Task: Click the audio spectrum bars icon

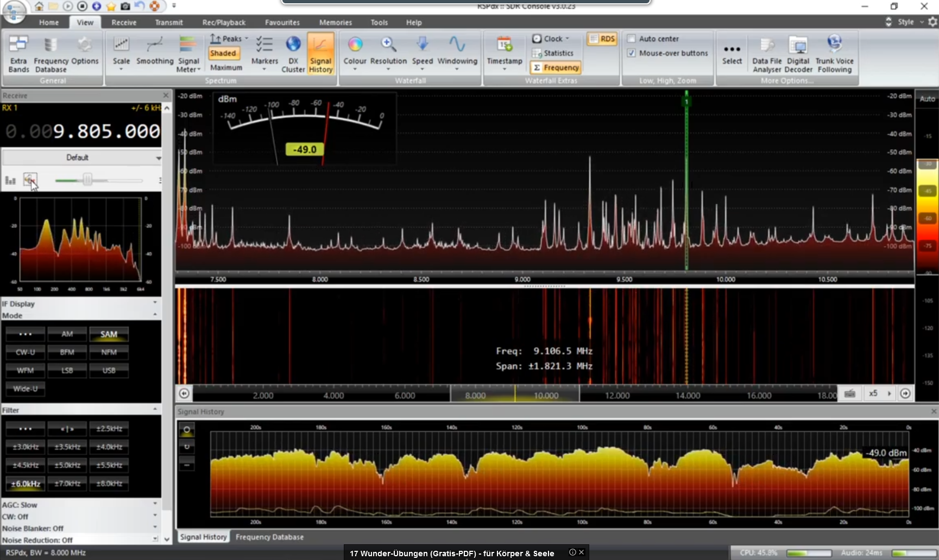Action: click(x=10, y=180)
